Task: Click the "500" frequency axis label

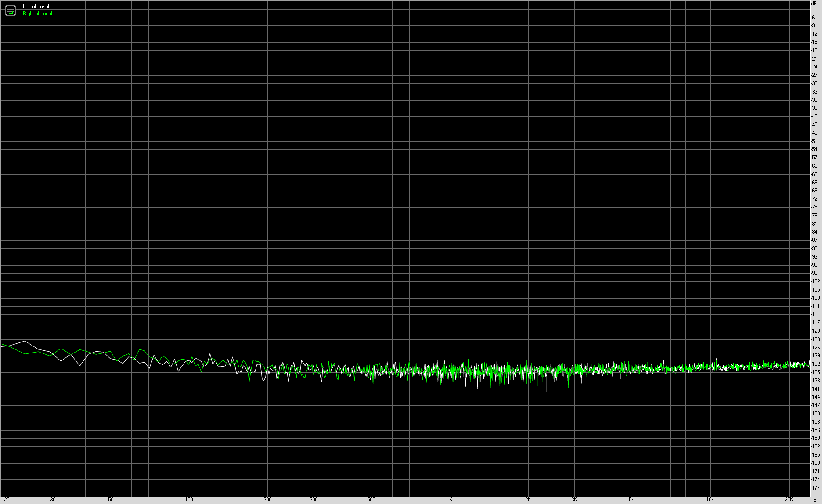Action: [x=371, y=500]
